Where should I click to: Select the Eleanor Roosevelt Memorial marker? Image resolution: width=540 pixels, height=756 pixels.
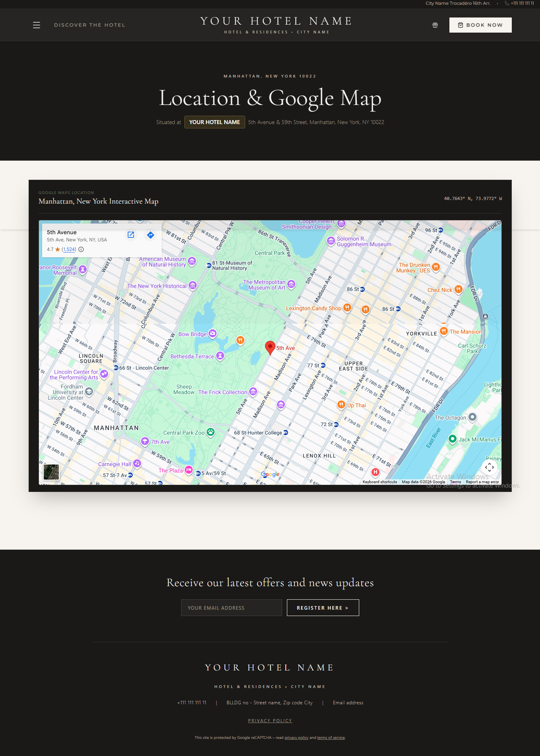[x=83, y=269]
